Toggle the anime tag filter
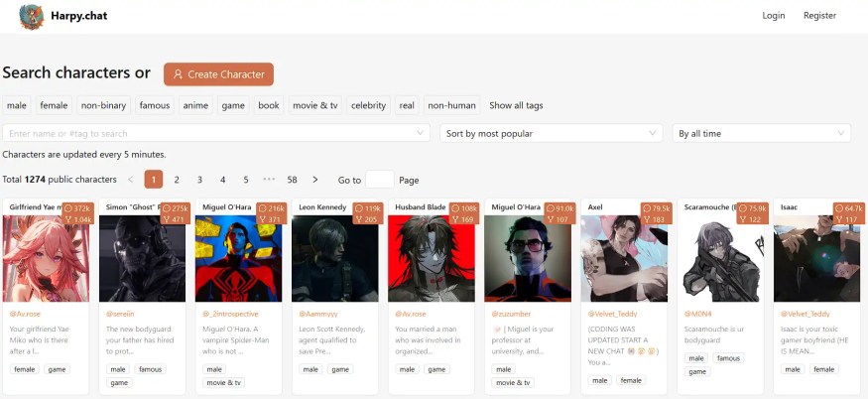This screenshot has height=399, width=868. [195, 105]
